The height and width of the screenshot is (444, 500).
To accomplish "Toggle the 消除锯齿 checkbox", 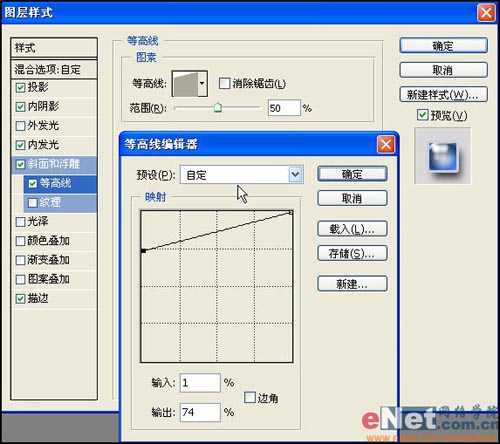I will (x=224, y=83).
